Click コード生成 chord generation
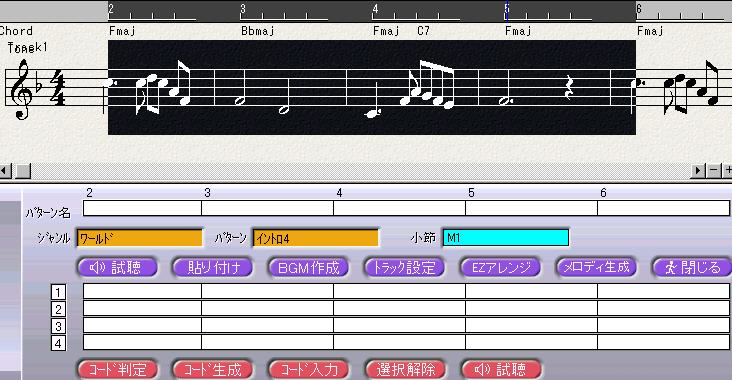732x380 pixels. 213,369
